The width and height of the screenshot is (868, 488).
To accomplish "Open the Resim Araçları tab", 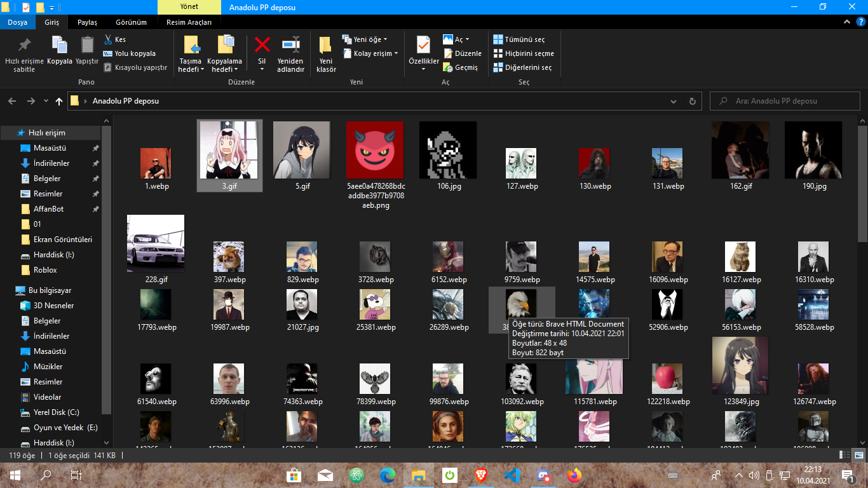I will 189,22.
